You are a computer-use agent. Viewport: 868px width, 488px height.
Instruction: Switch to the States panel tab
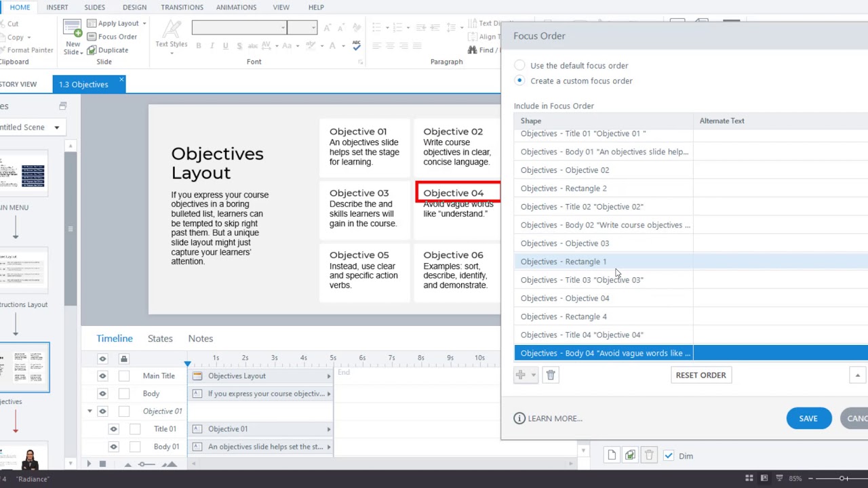click(x=160, y=338)
